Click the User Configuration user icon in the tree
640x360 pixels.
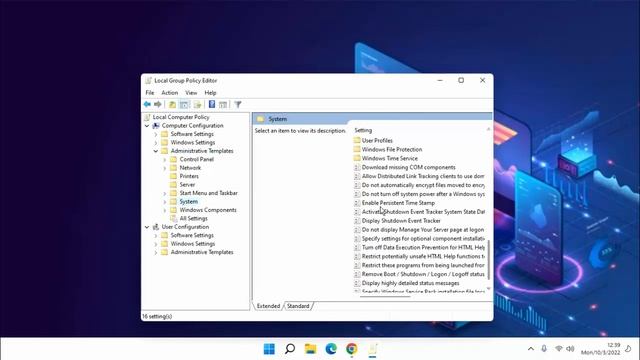[x=156, y=227]
